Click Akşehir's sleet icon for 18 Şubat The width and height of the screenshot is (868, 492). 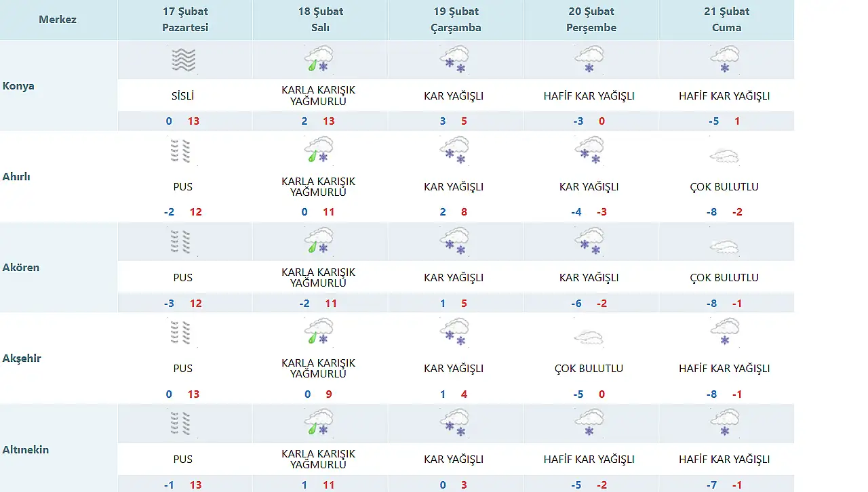point(318,332)
